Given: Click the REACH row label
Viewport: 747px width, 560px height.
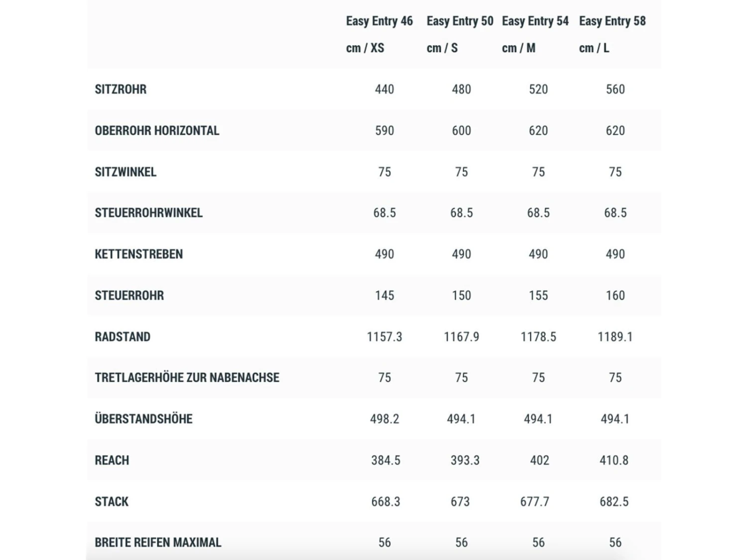Looking at the screenshot, I should [112, 460].
